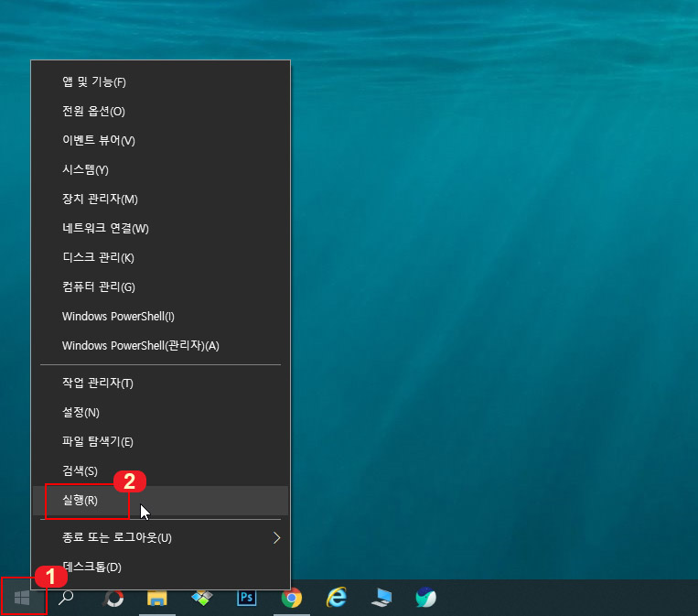Select 디스크 관리(K) entry
The image size is (698, 616).
point(160,258)
